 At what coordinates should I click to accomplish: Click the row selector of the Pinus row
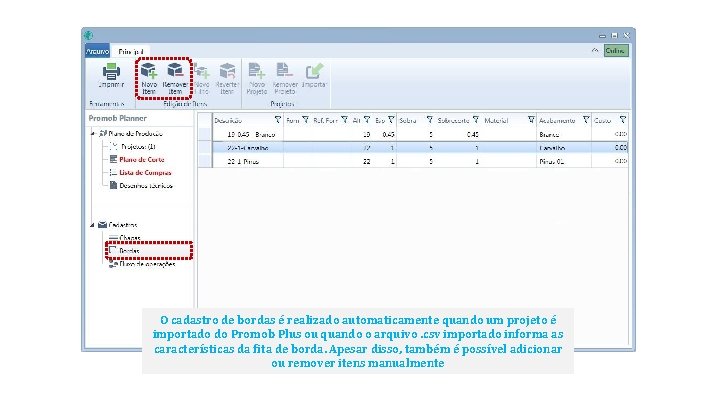point(205,162)
